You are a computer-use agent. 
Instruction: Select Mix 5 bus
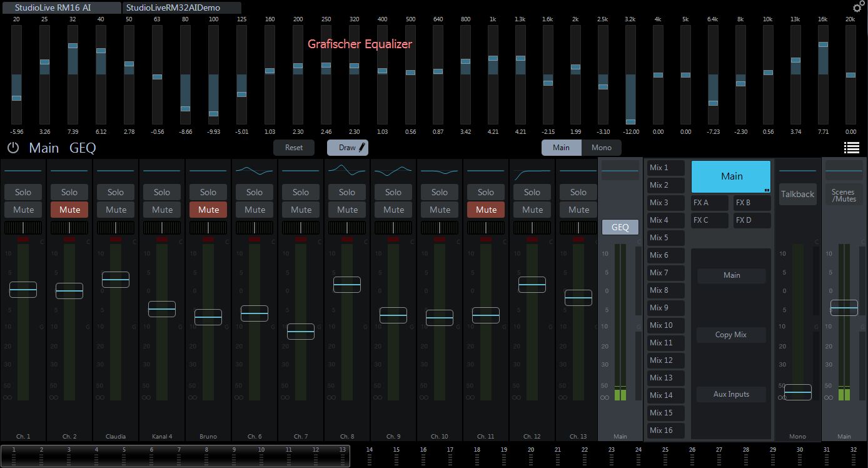click(666, 238)
